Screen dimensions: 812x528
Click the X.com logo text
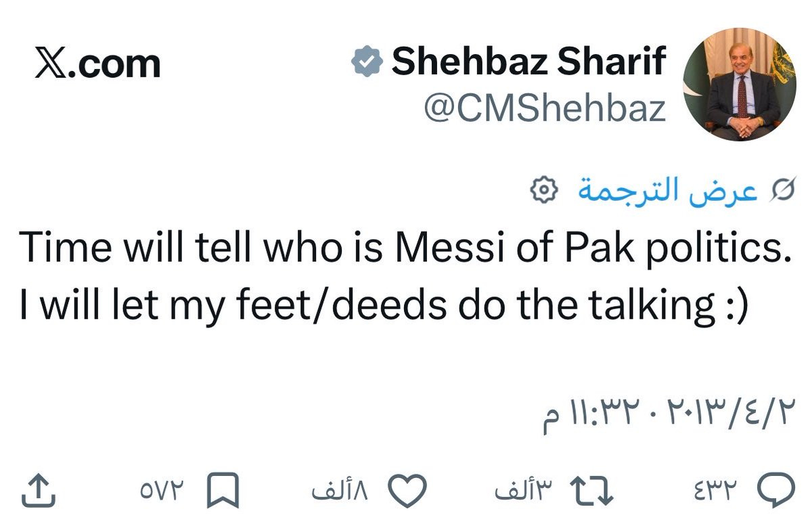(97, 64)
